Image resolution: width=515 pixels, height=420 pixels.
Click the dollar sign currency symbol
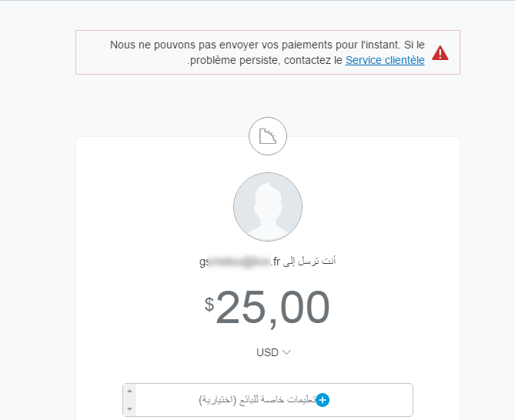pyautogui.click(x=209, y=304)
